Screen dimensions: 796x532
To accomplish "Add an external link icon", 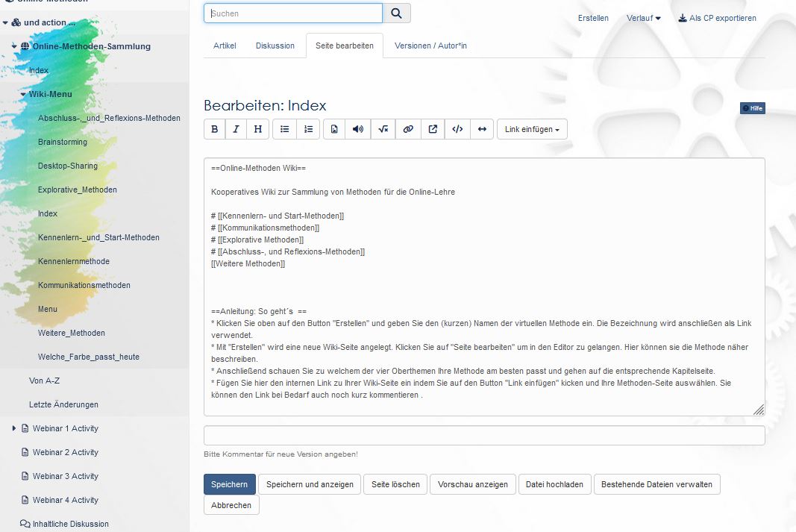I will click(x=433, y=128).
